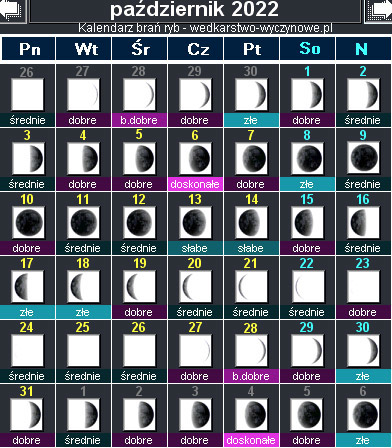Select day number 14
Image resolution: width=392 pixels, height=448 pixels.
pyautogui.click(x=251, y=199)
